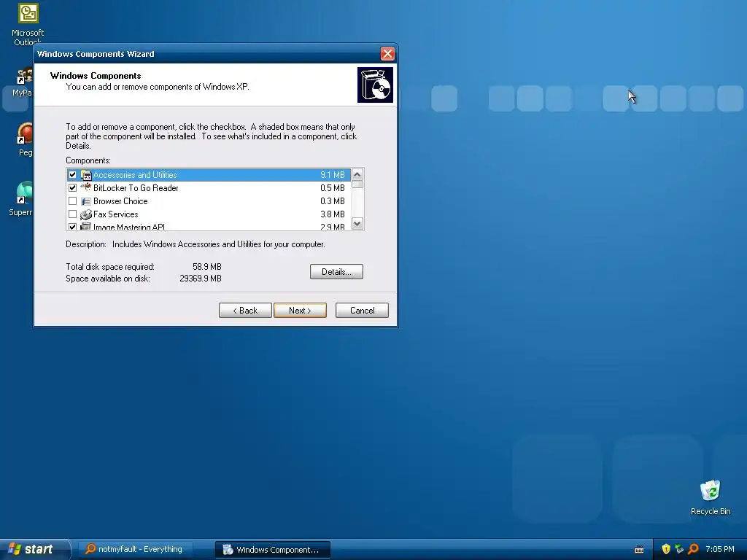Open the Peg desktop shortcut icon

pyautogui.click(x=25, y=133)
